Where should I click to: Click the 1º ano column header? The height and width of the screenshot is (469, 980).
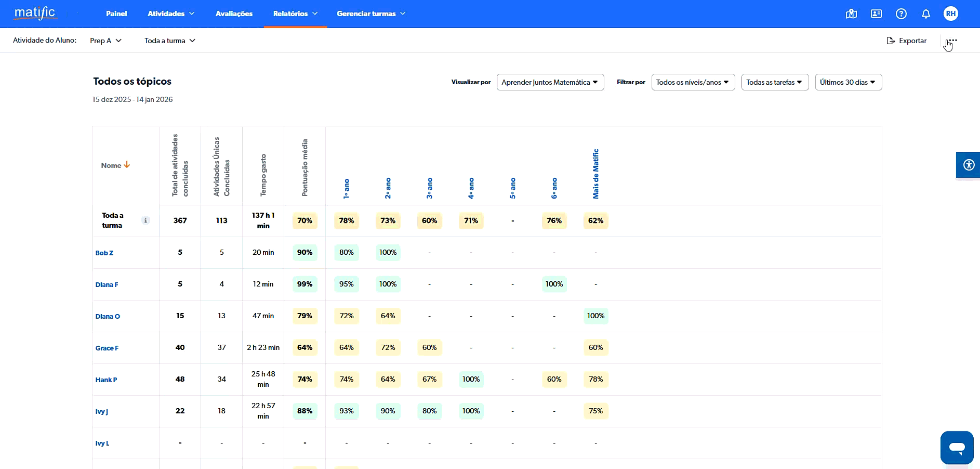(x=347, y=188)
